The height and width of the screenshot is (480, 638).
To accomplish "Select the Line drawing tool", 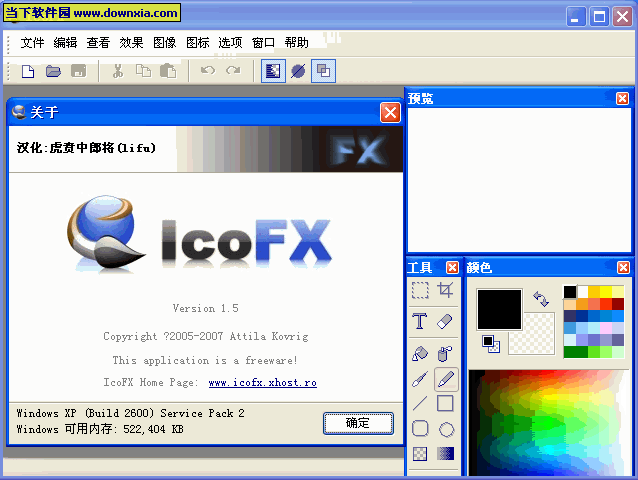I will coord(420,404).
